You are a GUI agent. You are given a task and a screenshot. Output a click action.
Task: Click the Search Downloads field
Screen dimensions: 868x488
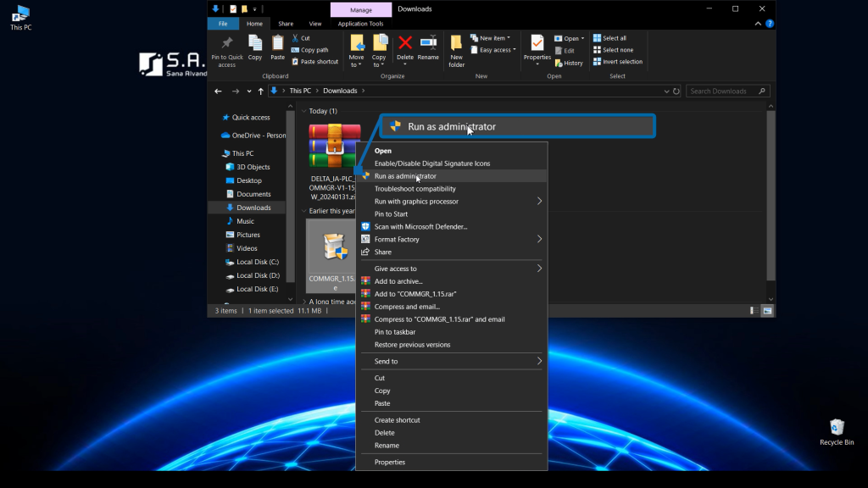pos(727,91)
